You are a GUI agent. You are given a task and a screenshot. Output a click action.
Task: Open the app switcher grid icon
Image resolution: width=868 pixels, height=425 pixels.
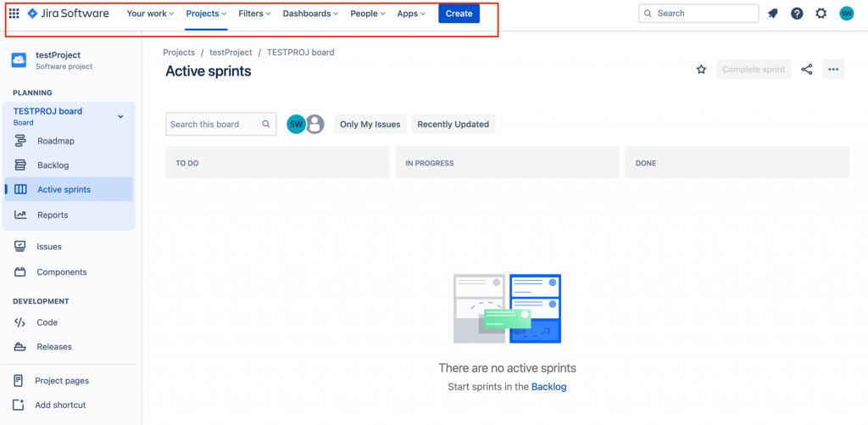coord(14,14)
